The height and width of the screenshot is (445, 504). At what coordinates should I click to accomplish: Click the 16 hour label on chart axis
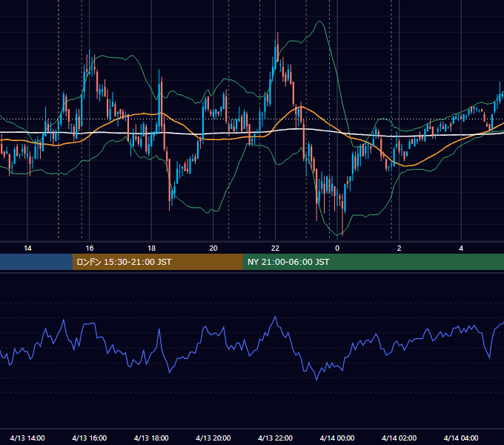[x=90, y=248]
